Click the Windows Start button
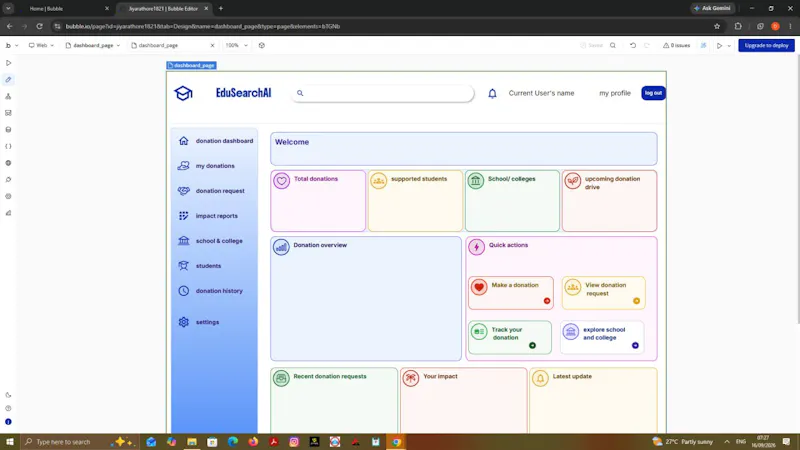The height and width of the screenshot is (450, 800). (x=10, y=442)
